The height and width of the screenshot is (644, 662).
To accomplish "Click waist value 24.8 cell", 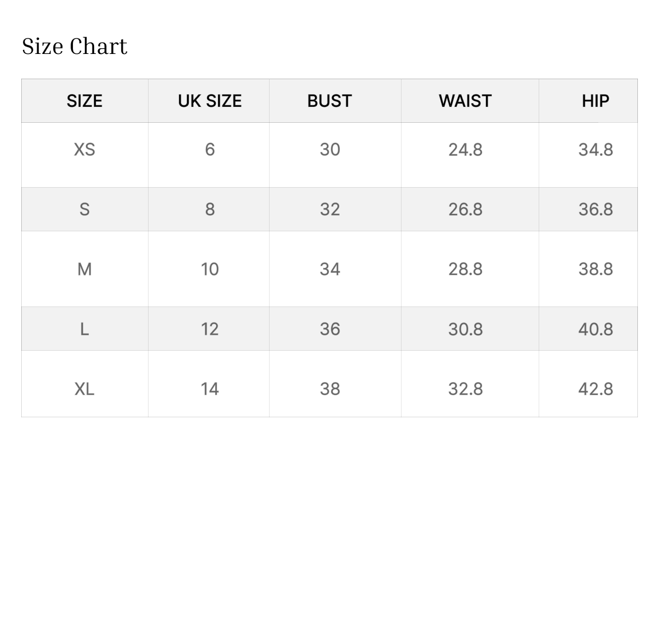I will pos(465,150).
